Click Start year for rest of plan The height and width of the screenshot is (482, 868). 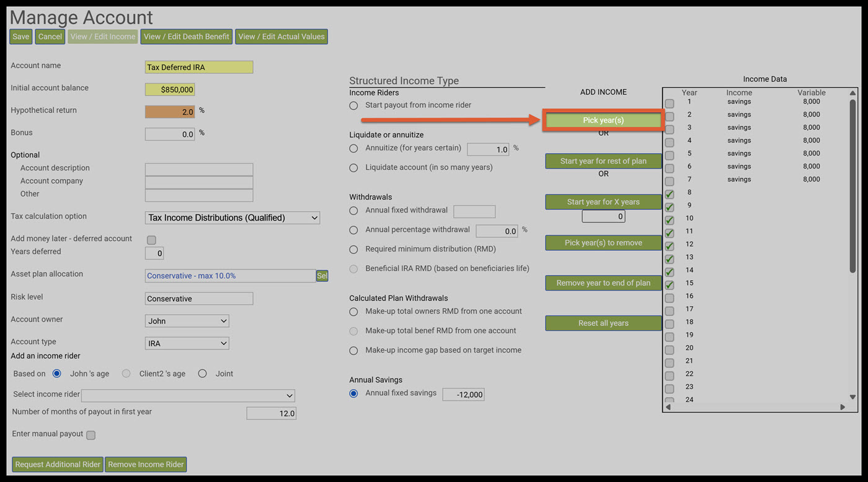[603, 161]
